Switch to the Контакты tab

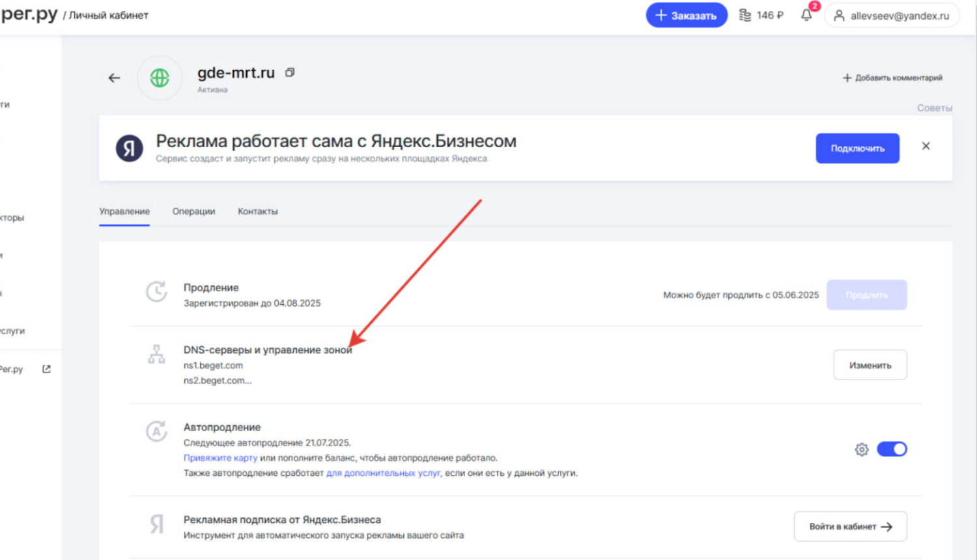pyautogui.click(x=257, y=212)
